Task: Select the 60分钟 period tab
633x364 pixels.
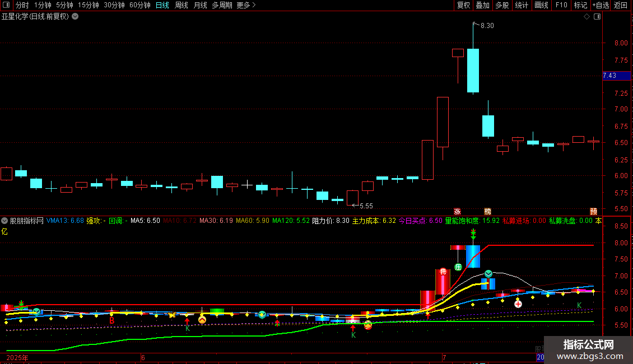Action: [140, 5]
